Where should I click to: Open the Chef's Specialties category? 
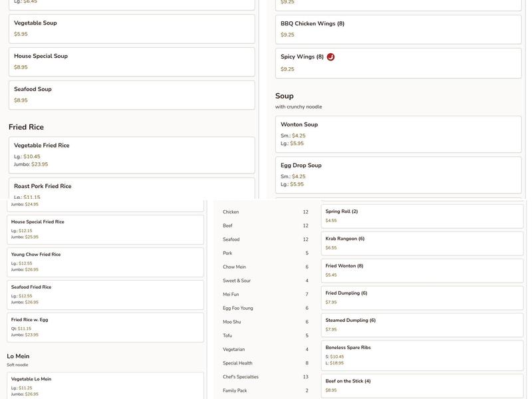click(x=265, y=377)
